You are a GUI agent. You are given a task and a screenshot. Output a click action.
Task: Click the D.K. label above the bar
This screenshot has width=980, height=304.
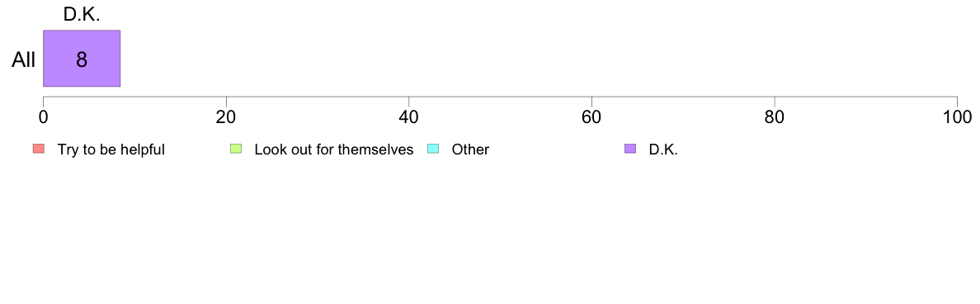tap(82, 14)
